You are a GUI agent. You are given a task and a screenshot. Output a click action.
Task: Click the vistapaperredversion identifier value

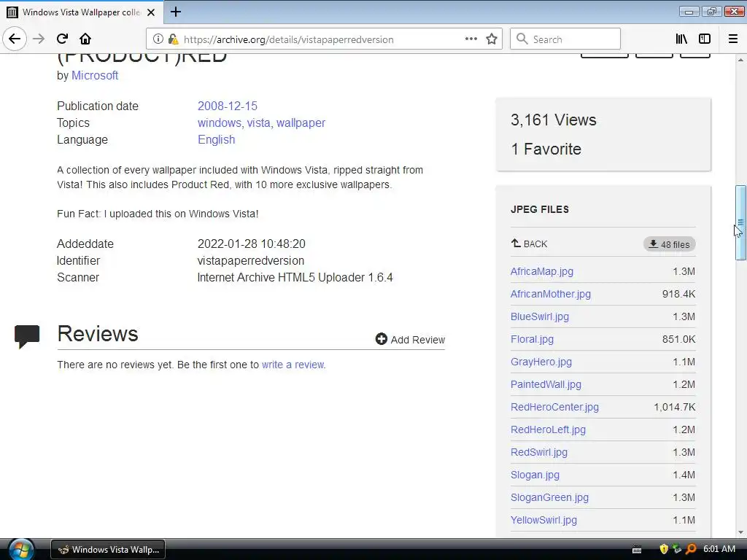pos(251,260)
